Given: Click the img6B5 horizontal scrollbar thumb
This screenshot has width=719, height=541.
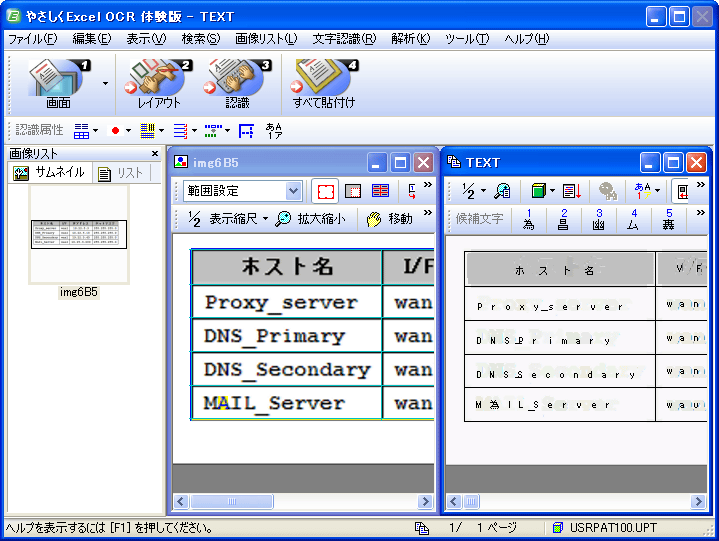Looking at the screenshot, I should [x=232, y=502].
